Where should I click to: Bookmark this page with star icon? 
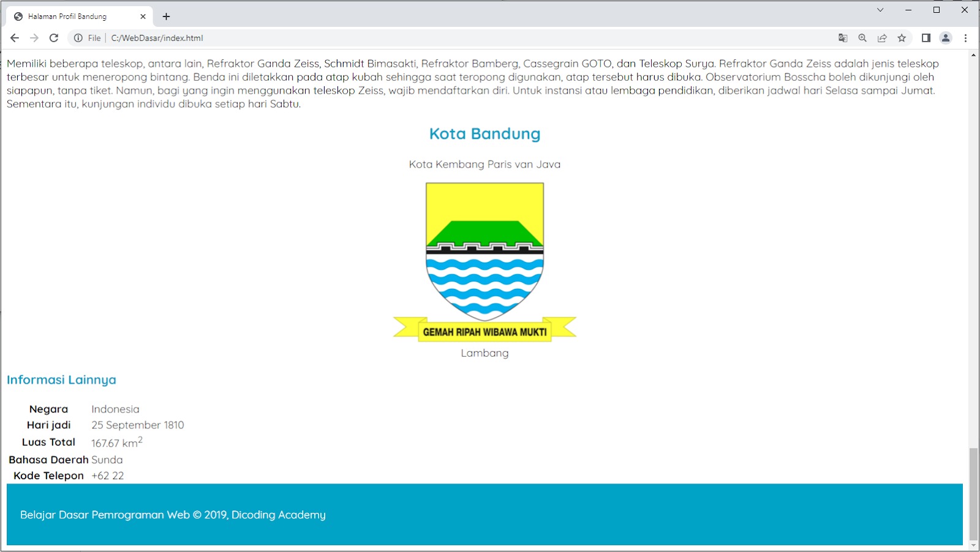[902, 38]
